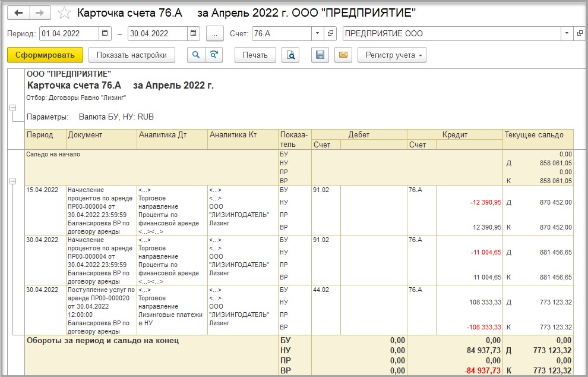Viewport: 588px width, 377px height.
Task: Select the Кредит column header
Action: click(x=455, y=134)
